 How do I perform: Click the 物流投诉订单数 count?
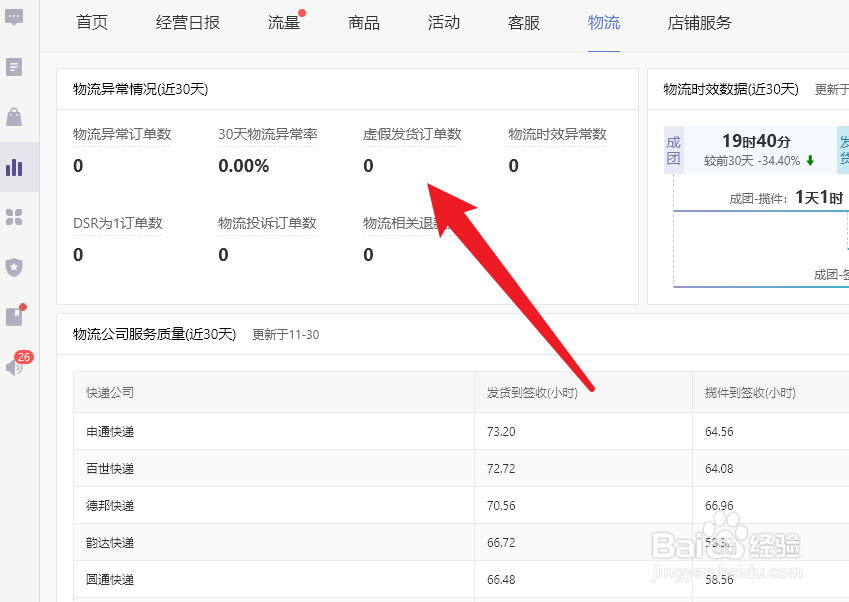222,254
